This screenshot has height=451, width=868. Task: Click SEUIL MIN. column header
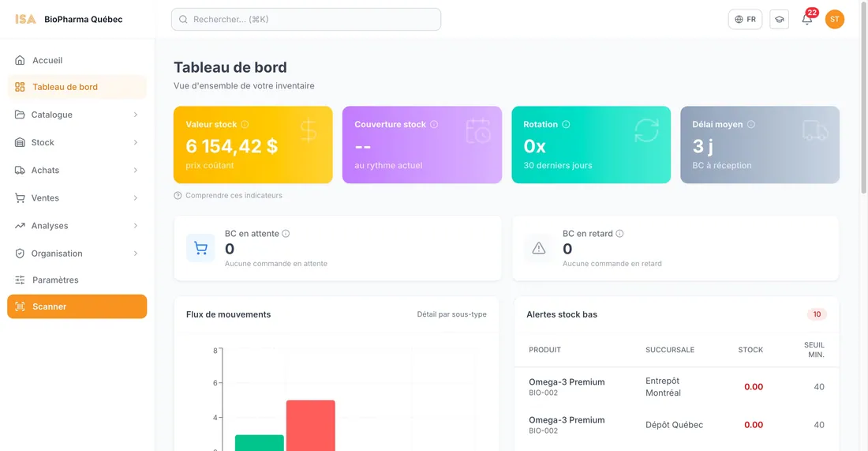coord(814,350)
